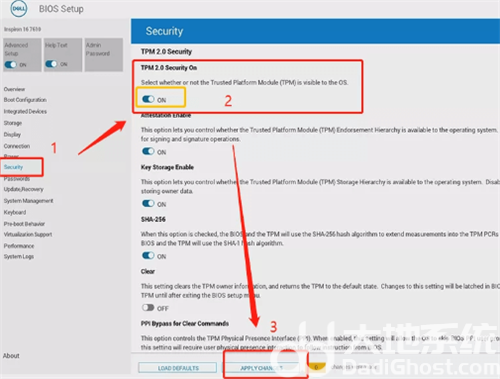Toggle Advanced Setup switch

point(11,64)
